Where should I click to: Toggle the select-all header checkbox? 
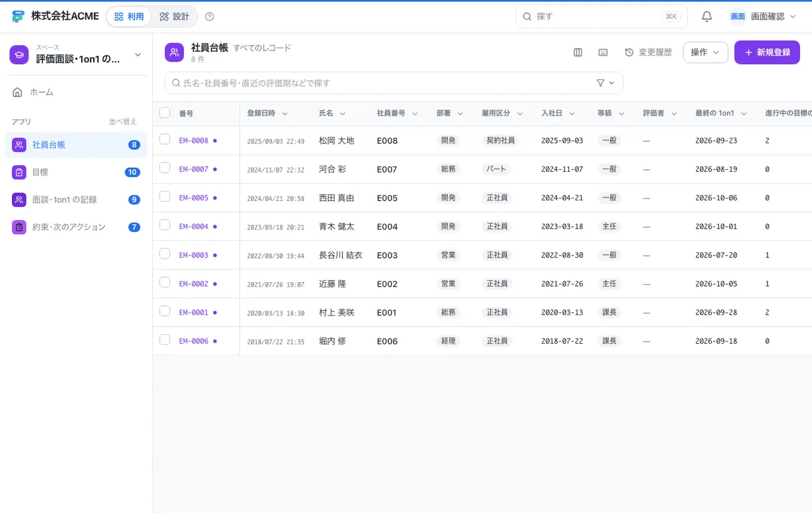[x=165, y=113]
